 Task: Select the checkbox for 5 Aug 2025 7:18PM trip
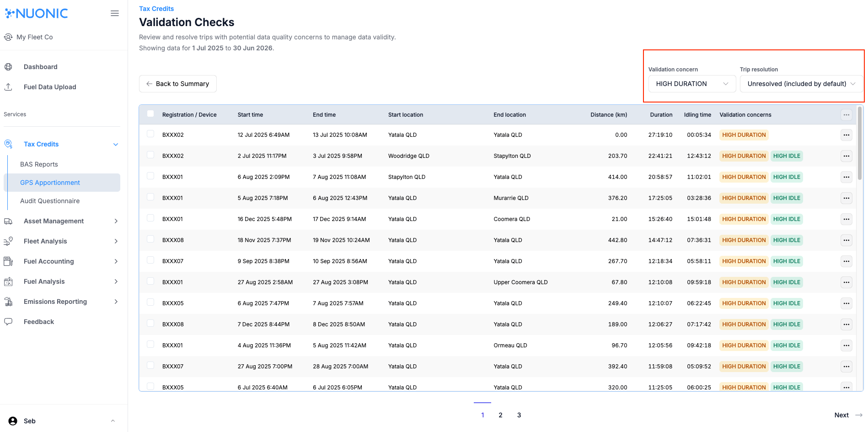(x=150, y=197)
